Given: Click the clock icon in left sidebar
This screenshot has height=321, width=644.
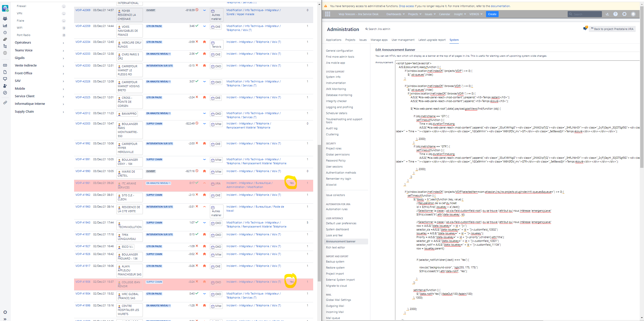Looking at the screenshot, I should click(x=5, y=33).
